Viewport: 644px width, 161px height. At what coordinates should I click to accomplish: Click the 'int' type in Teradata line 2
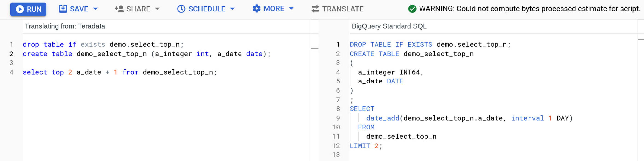(202, 54)
